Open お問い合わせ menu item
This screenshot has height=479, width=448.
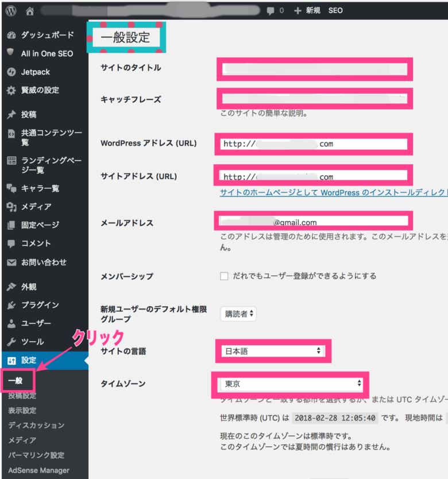click(44, 262)
